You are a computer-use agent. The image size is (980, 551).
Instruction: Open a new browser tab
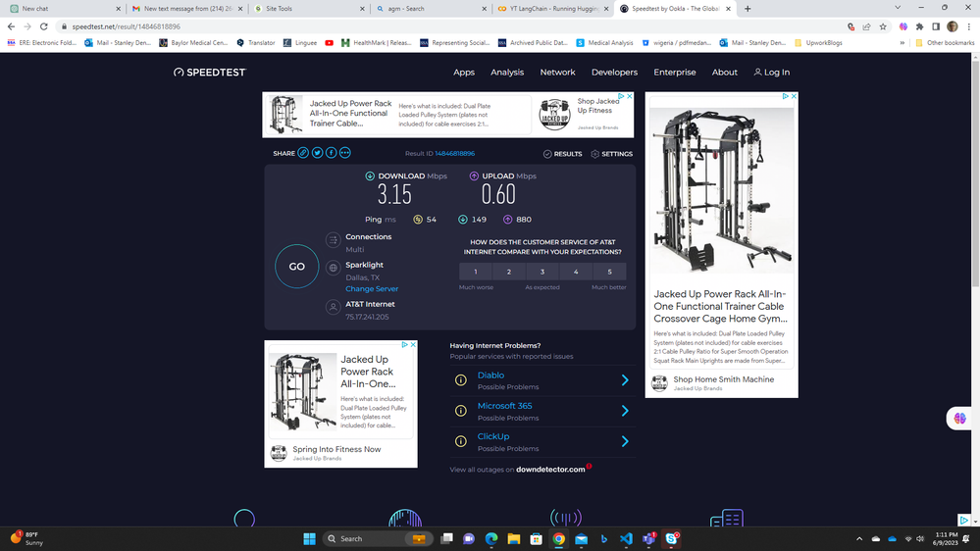click(748, 9)
